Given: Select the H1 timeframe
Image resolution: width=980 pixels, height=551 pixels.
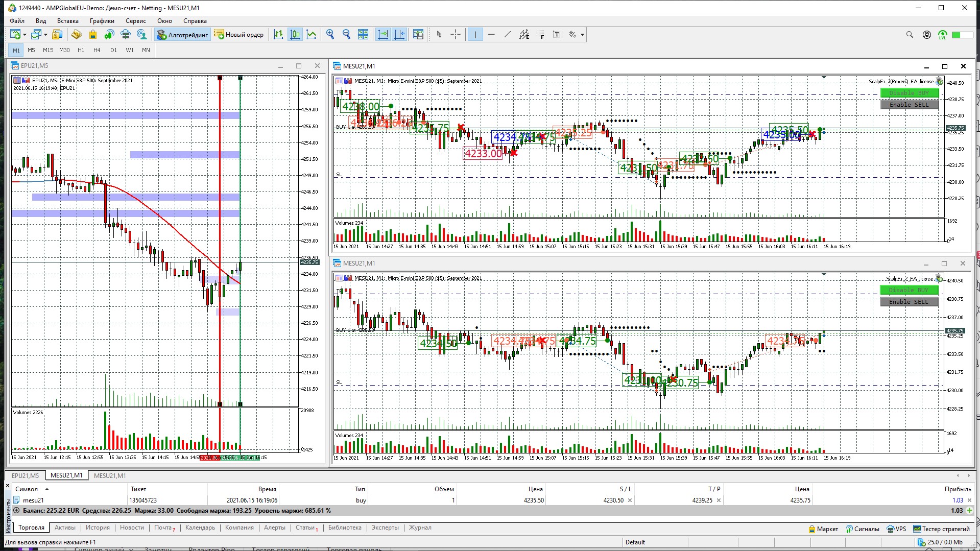Looking at the screenshot, I should (81, 50).
